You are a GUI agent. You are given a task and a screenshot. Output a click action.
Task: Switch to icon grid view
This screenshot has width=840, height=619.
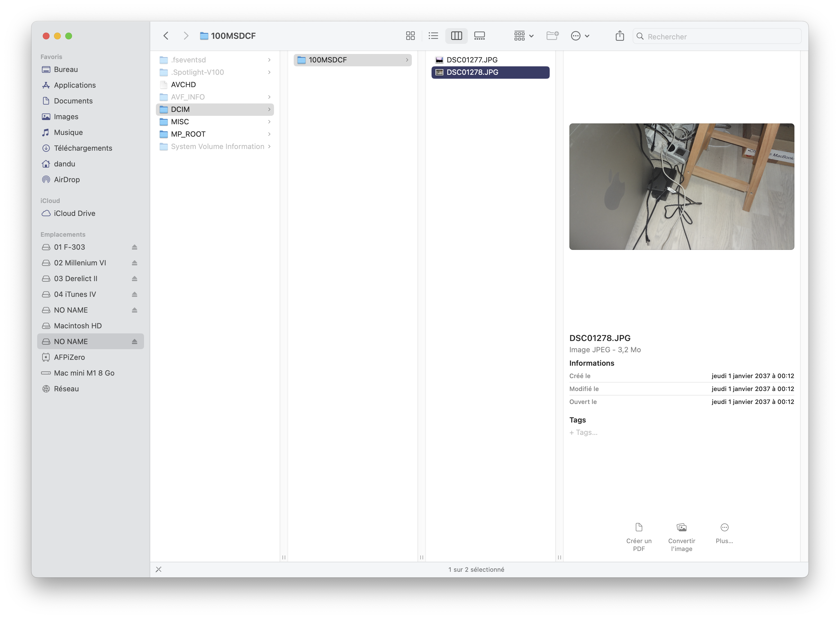(410, 36)
